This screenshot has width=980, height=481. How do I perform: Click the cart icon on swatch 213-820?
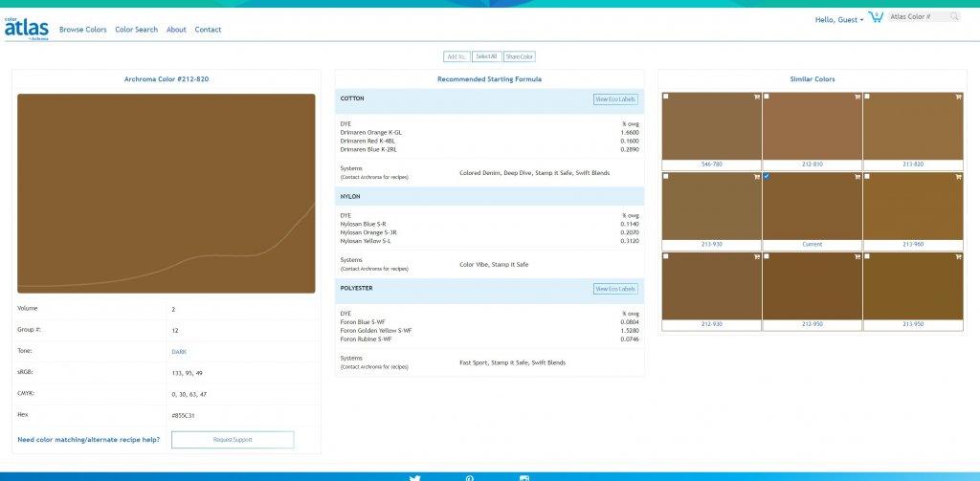click(957, 97)
